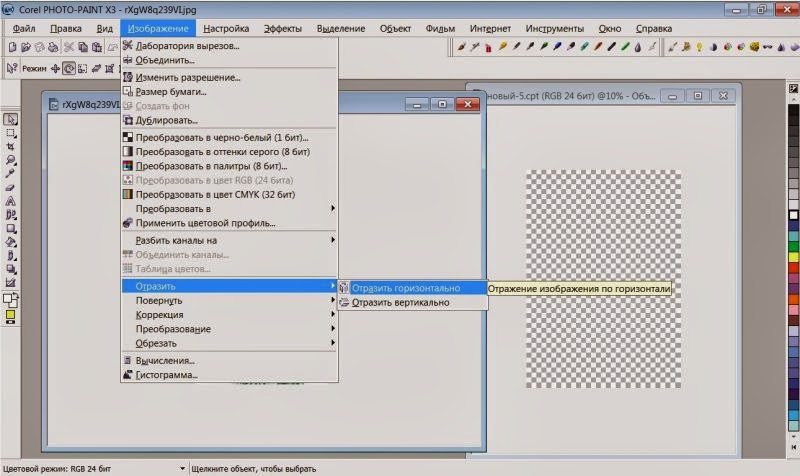The width and height of the screenshot is (800, 476).
Task: Open the Эффекты menu
Action: [x=283, y=29]
